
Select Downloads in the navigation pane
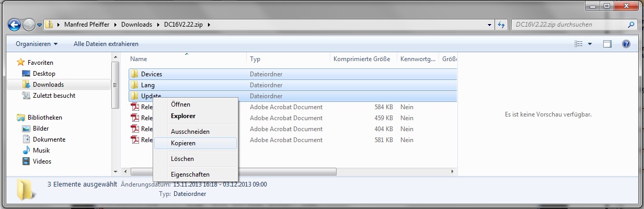point(48,85)
